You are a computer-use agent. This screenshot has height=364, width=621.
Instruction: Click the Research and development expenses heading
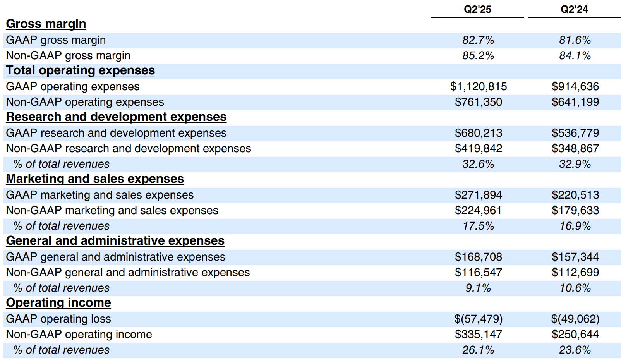pos(116,117)
